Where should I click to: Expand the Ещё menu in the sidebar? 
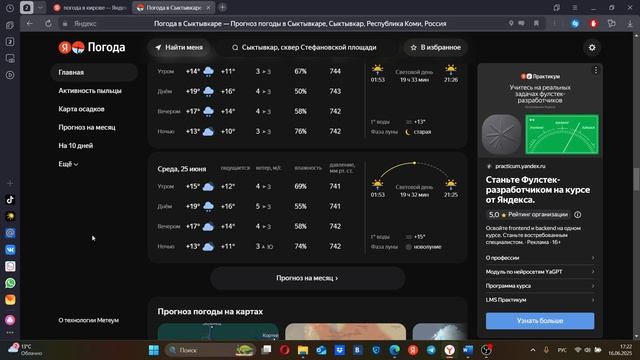[68, 164]
